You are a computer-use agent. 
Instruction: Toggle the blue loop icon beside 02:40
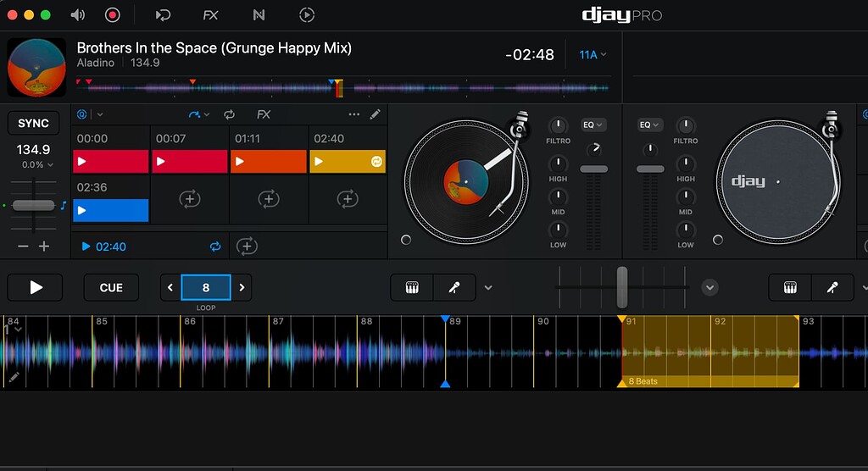(215, 247)
